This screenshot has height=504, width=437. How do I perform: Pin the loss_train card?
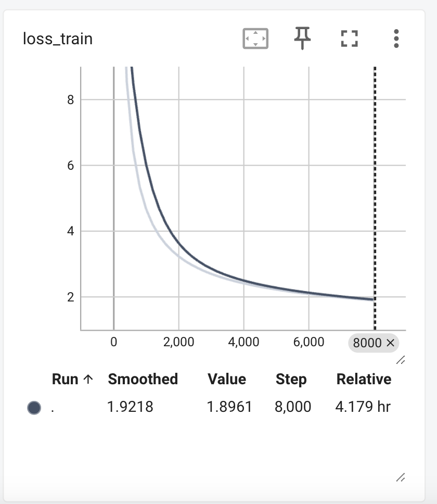coord(302,39)
